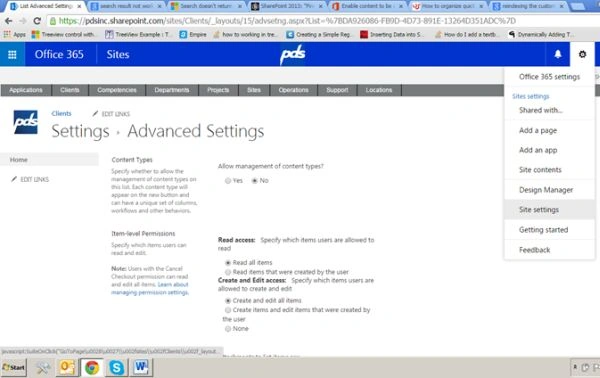Click the Office 365 header link
This screenshot has width=600, height=378.
point(59,54)
